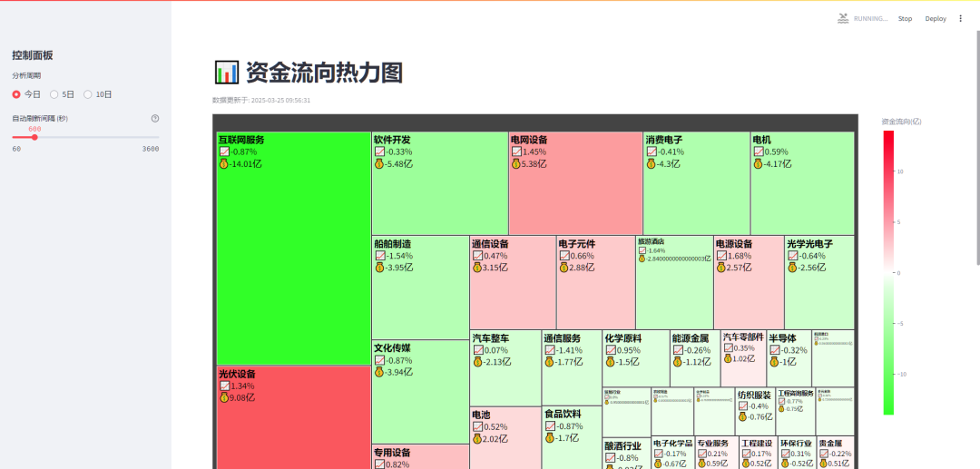This screenshot has width=980, height=469.
Task: Click the trend chart icon in 光学光电子
Action: (792, 256)
